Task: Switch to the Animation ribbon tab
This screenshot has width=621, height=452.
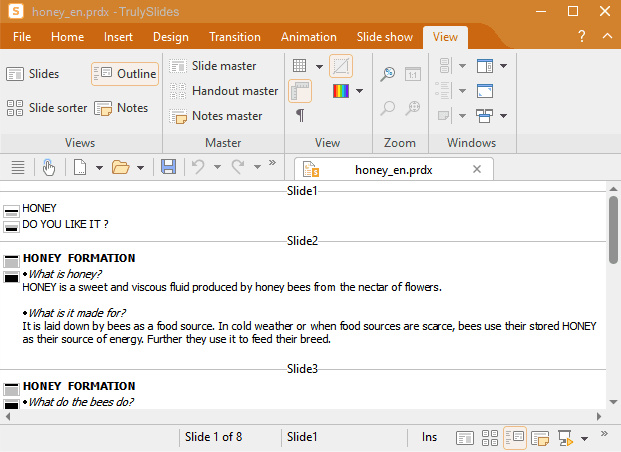Action: point(308,37)
